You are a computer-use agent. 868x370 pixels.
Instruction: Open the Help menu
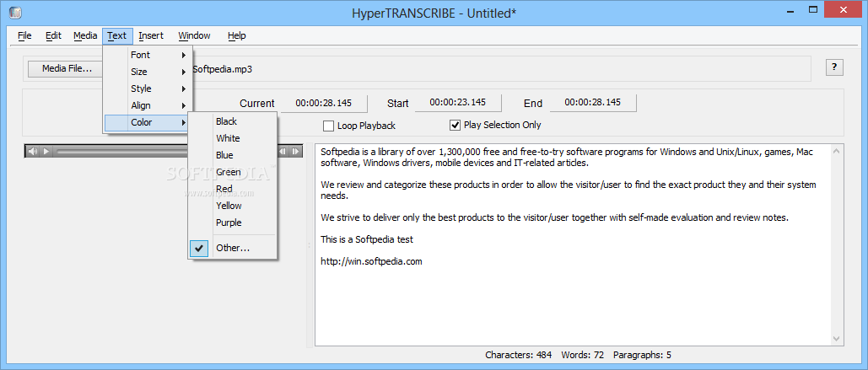point(236,35)
